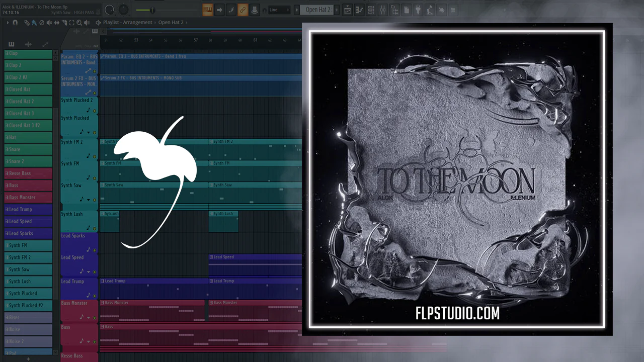Viewport: 644px width, 362px height.
Task: Select the Zoom magnifier tool
Action: point(79,23)
